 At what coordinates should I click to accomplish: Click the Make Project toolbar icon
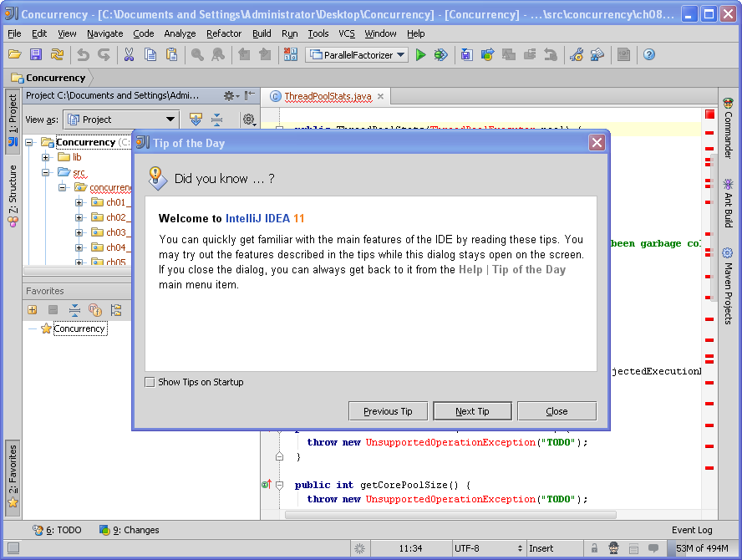click(291, 55)
